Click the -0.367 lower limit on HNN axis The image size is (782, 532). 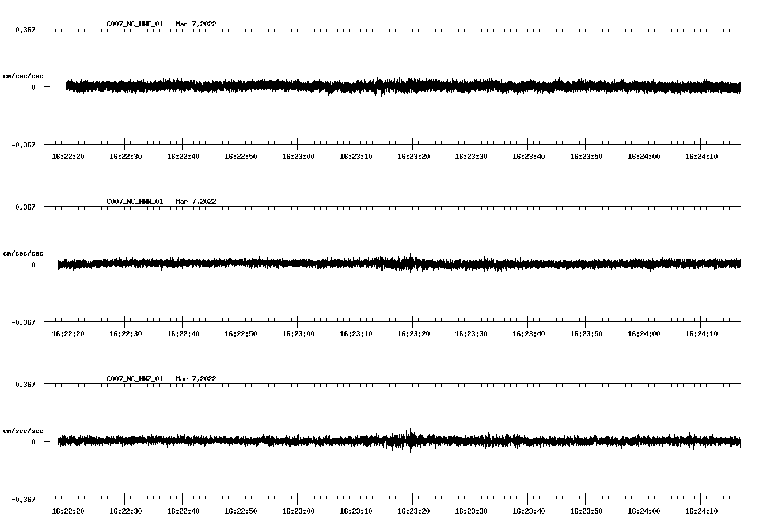(23, 322)
